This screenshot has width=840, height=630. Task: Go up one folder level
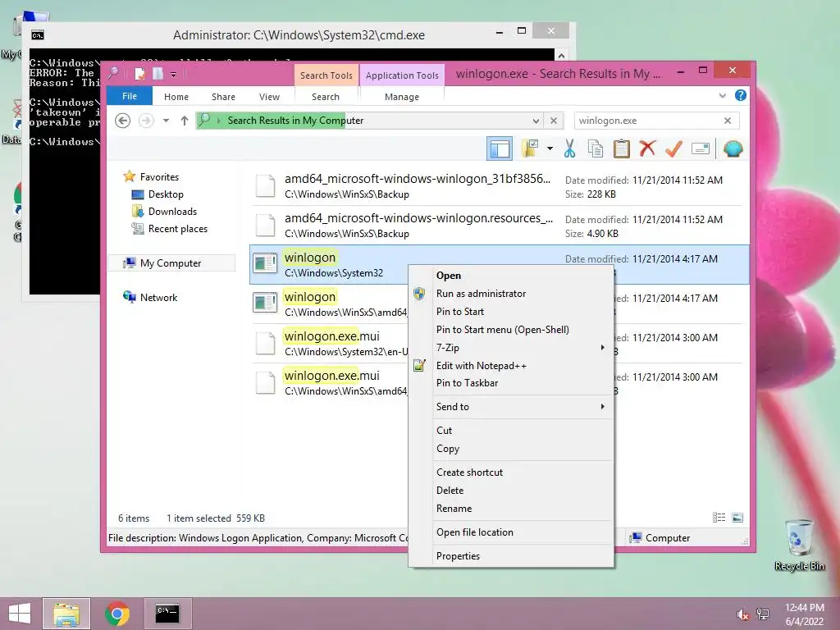pyautogui.click(x=185, y=121)
